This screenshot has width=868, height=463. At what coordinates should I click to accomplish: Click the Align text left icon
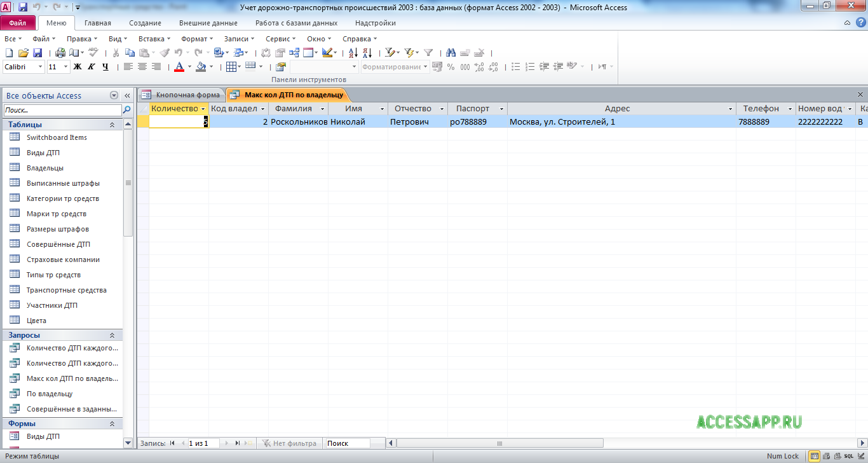pos(128,67)
